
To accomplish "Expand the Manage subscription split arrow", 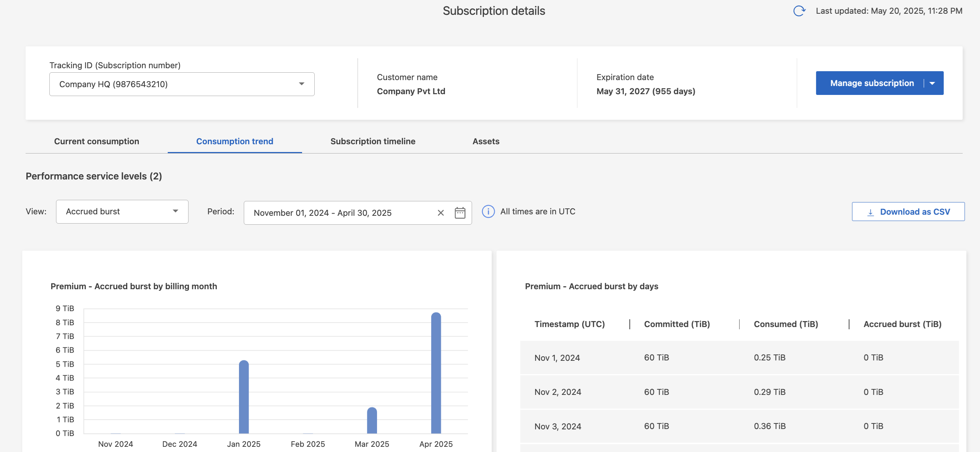I will coord(933,83).
